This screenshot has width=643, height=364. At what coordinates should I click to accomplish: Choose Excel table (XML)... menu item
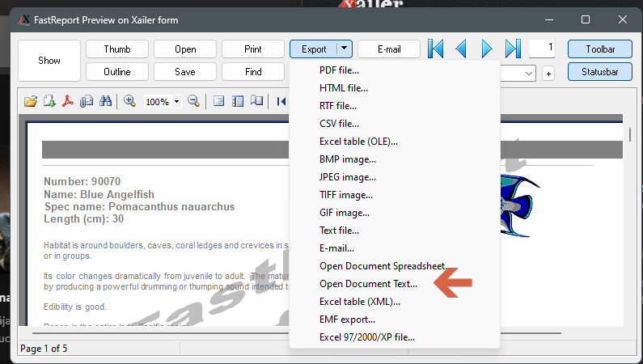click(395, 302)
